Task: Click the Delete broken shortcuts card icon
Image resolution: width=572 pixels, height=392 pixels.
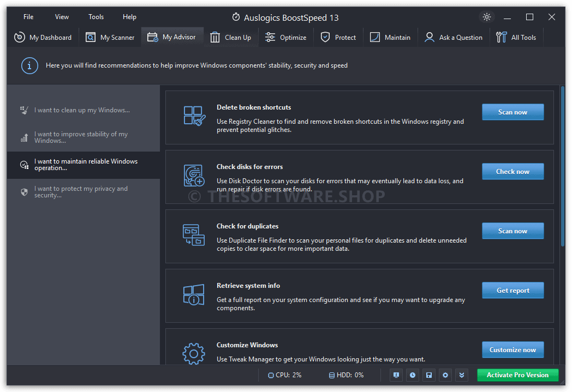Action: pos(194,116)
